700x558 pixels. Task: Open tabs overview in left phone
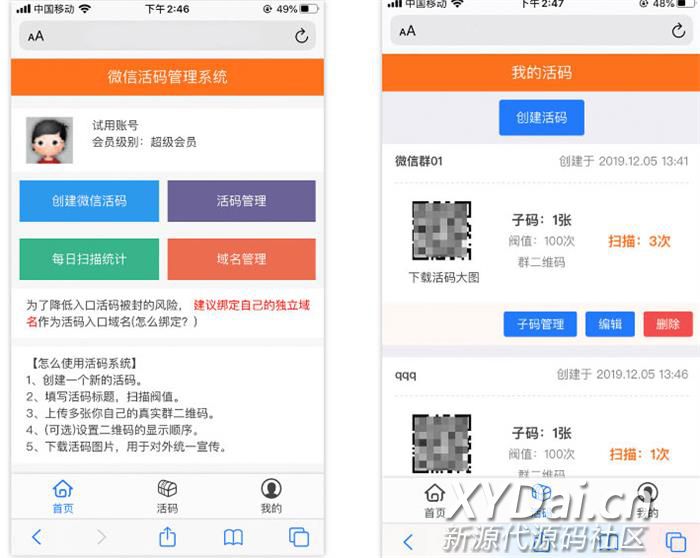coord(299,537)
